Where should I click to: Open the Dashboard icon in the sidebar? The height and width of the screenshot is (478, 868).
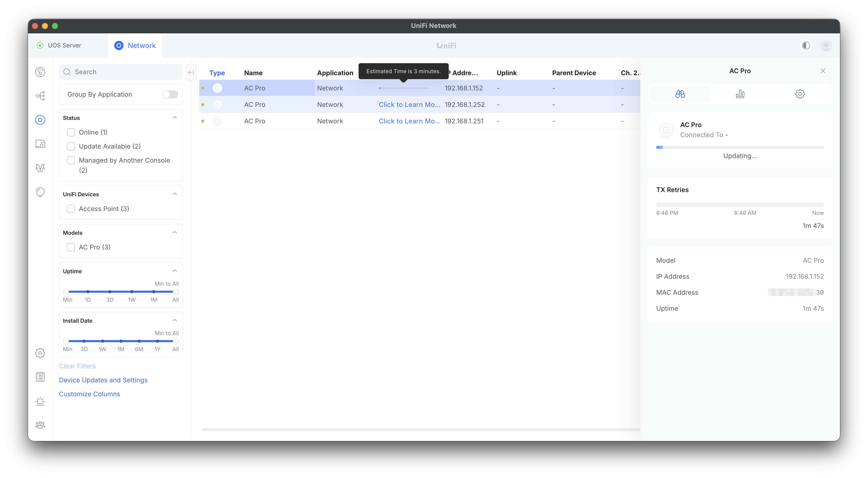click(x=40, y=72)
